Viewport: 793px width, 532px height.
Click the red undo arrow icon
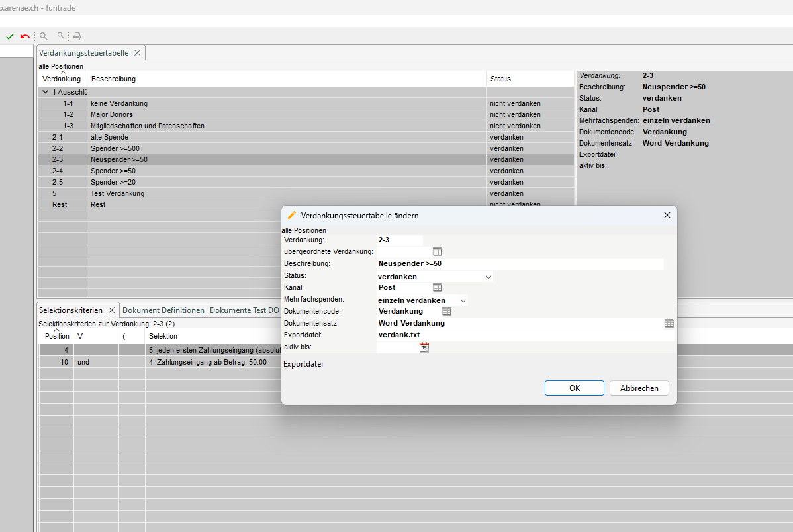25,36
